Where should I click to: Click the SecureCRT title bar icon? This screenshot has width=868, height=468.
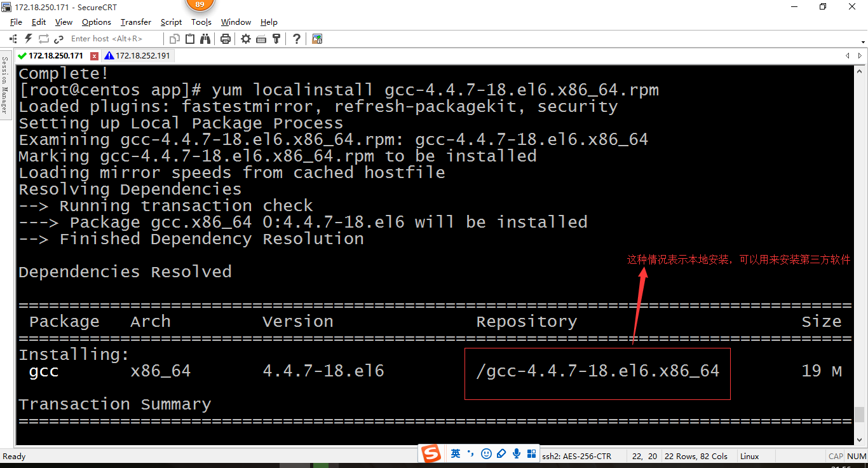coord(6,7)
